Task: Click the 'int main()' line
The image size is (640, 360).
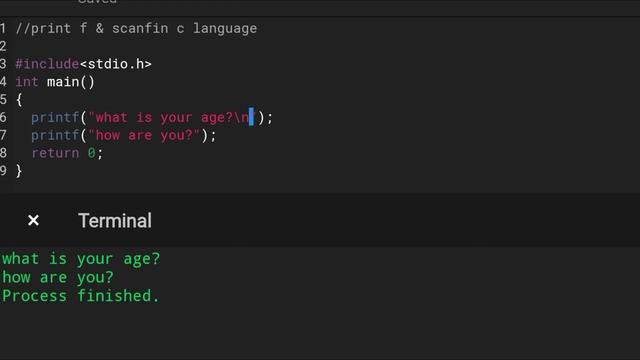Action: (x=55, y=82)
